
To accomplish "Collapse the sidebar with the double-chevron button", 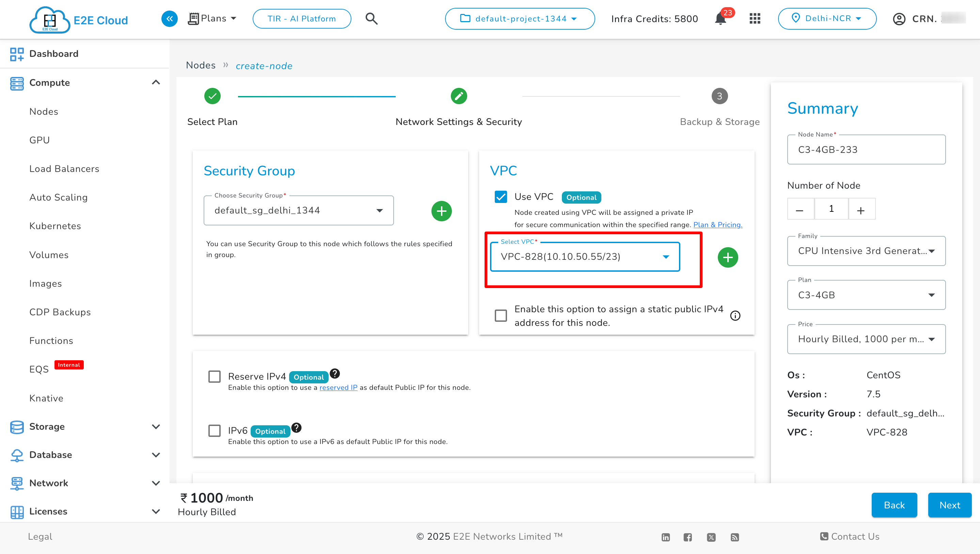I will (169, 19).
